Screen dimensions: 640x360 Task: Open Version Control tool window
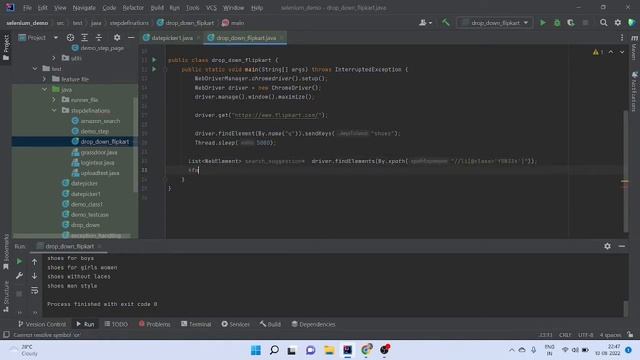pyautogui.click(x=42, y=324)
